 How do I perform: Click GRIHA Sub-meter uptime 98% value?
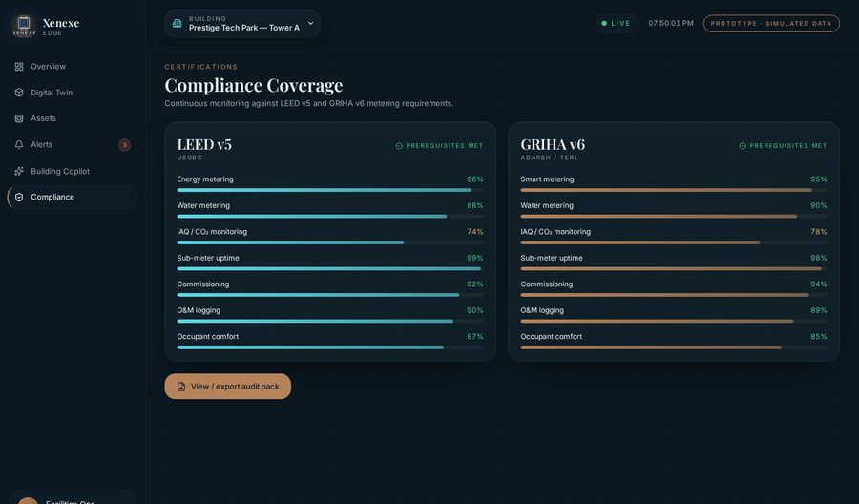(x=819, y=258)
